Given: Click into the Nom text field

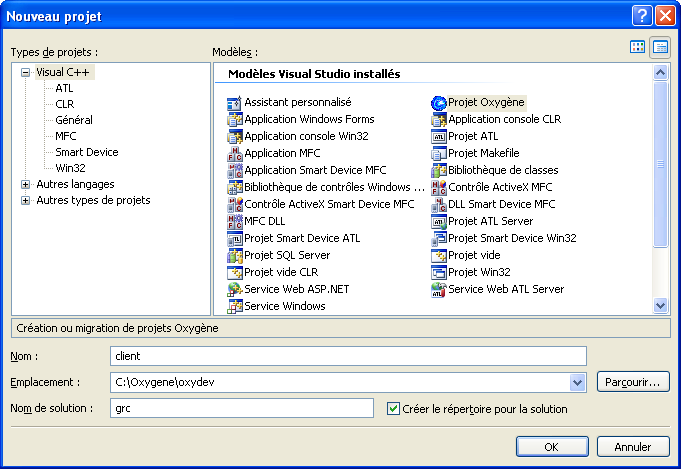Looking at the screenshot, I should [348, 357].
